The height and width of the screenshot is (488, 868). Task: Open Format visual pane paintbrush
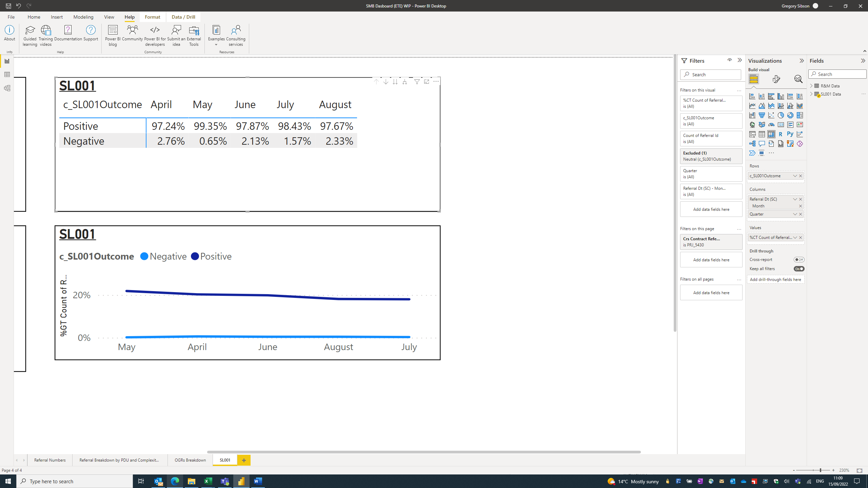776,79
